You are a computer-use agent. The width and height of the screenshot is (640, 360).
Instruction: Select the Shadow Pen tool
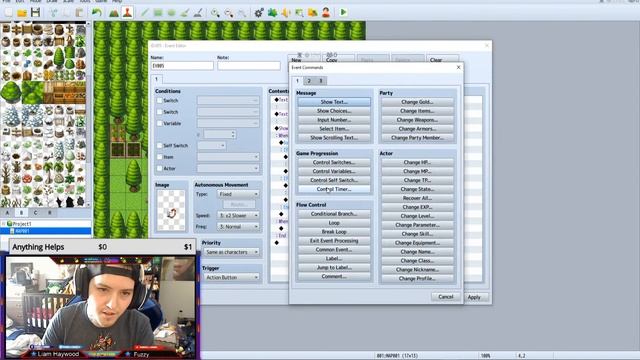click(x=198, y=13)
